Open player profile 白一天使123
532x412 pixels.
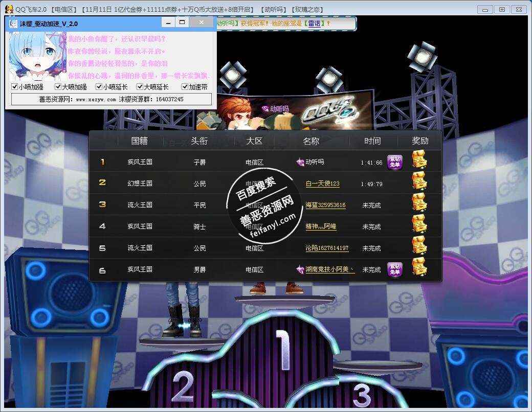tap(322, 184)
